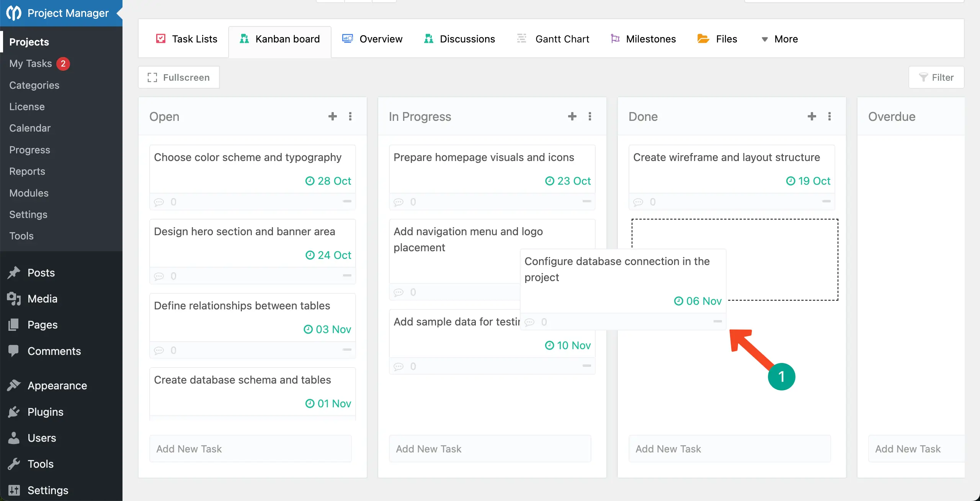Click the Fullscreen button
Viewport: 980px width, 501px height.
(x=179, y=77)
